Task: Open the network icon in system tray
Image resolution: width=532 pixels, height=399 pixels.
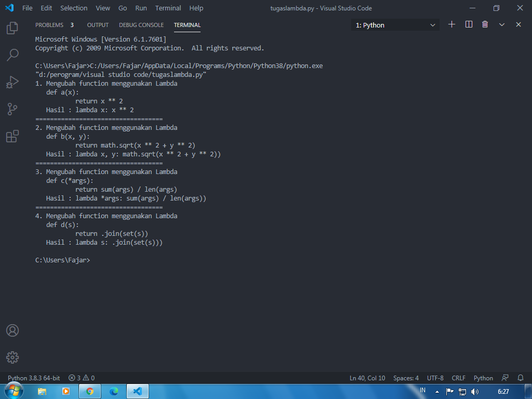Action: click(x=462, y=392)
